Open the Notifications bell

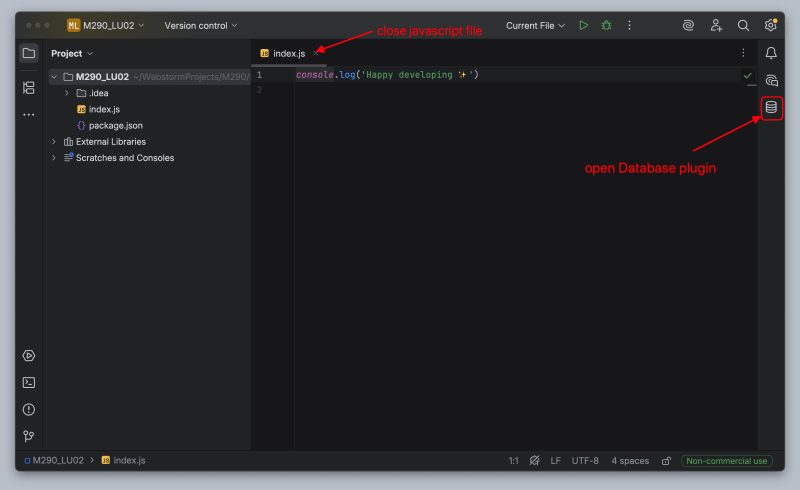point(771,53)
